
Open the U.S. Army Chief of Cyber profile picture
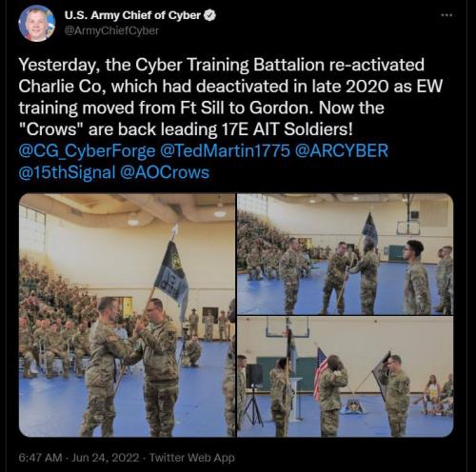[37, 24]
